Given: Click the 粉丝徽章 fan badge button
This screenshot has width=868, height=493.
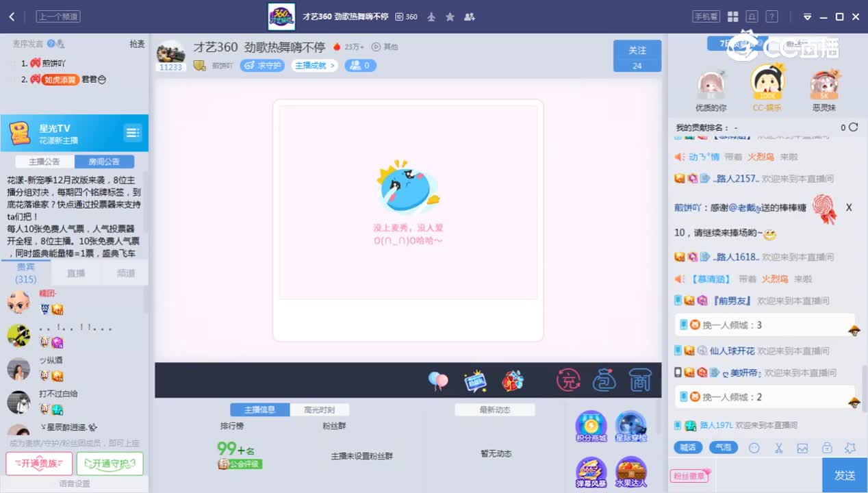Looking at the screenshot, I should (690, 476).
